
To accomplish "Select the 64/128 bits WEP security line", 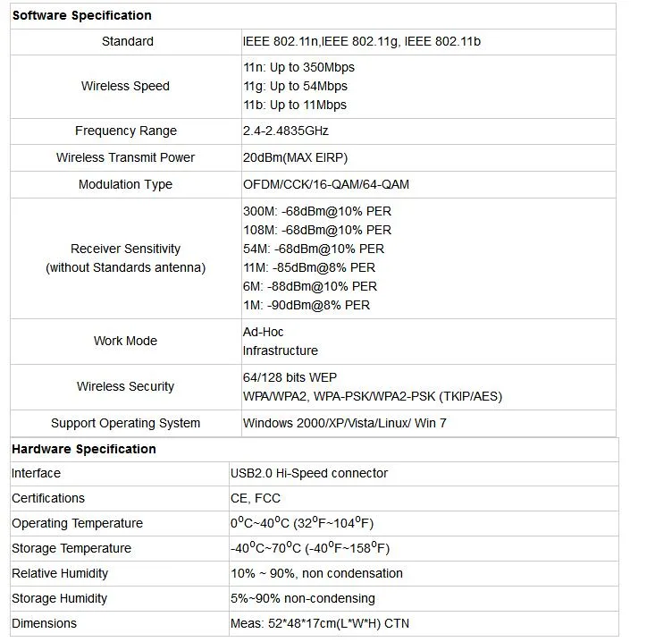I will click(290, 377).
